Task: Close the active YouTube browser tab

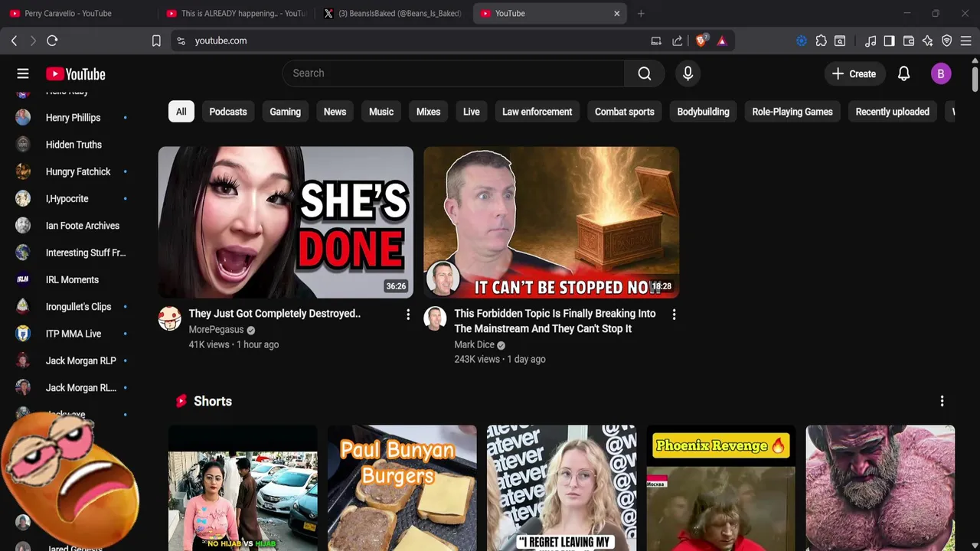Action: point(616,13)
